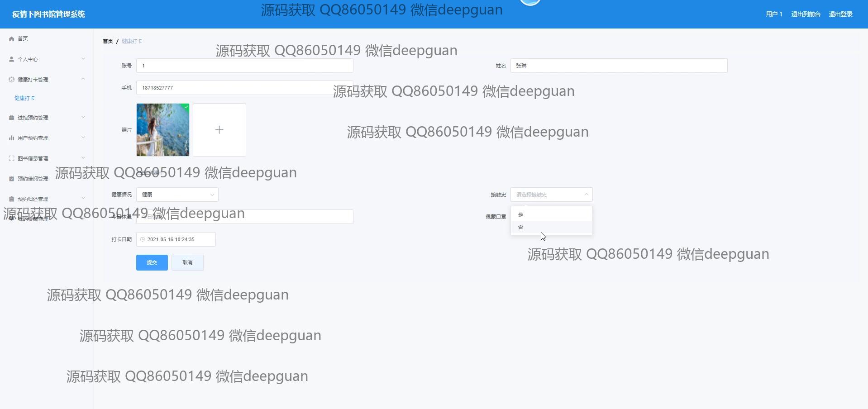Select 是 in the 接触史 list

[x=552, y=215]
